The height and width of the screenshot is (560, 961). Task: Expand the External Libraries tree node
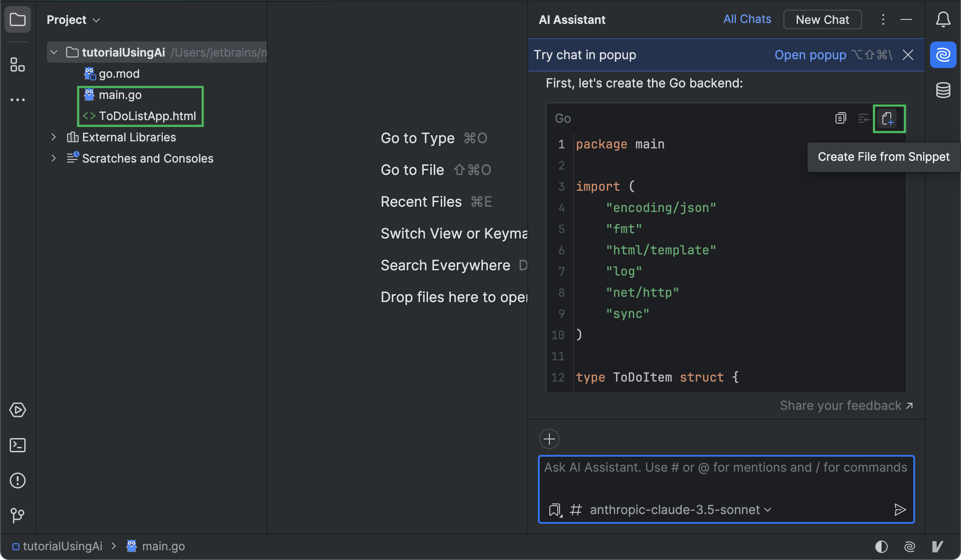point(53,137)
